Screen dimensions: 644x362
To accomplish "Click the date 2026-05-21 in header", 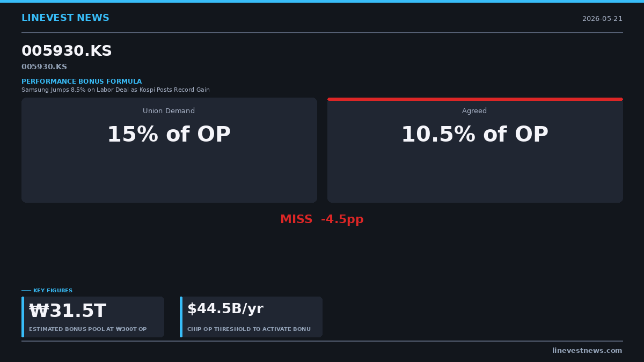I will click(602, 19).
